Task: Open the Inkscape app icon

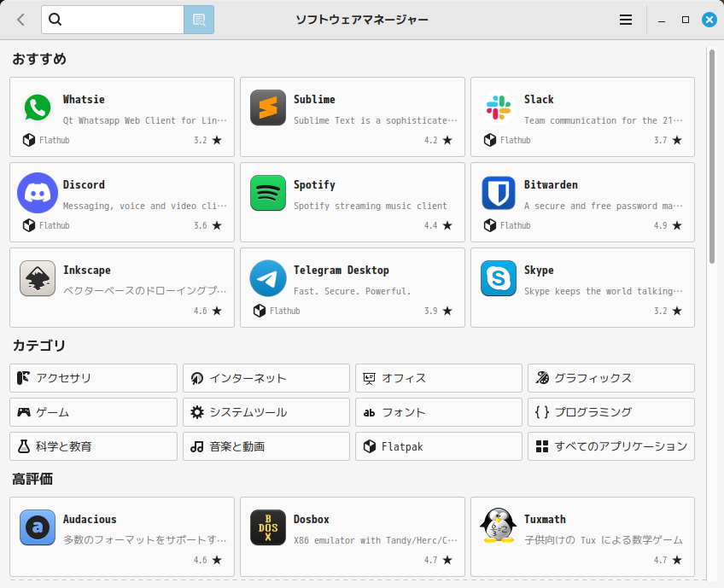Action: pyautogui.click(x=38, y=278)
